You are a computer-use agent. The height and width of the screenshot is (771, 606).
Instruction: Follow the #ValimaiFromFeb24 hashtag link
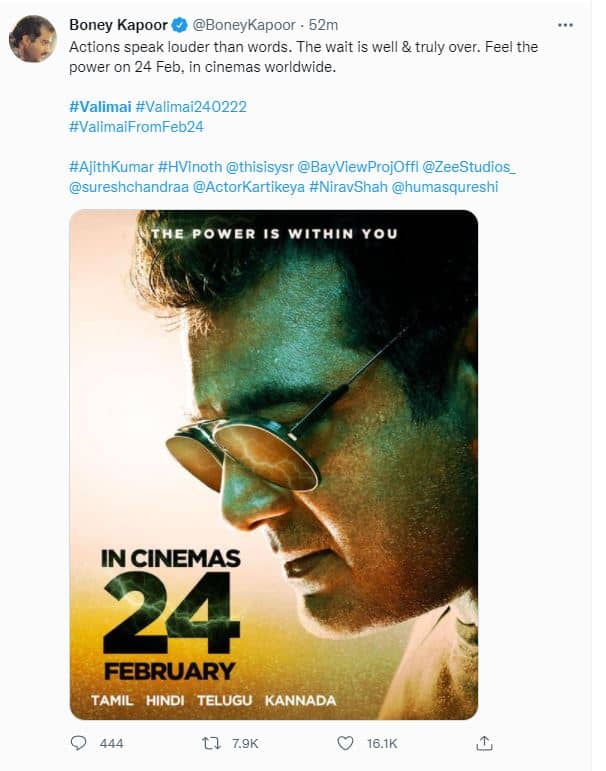coord(136,127)
